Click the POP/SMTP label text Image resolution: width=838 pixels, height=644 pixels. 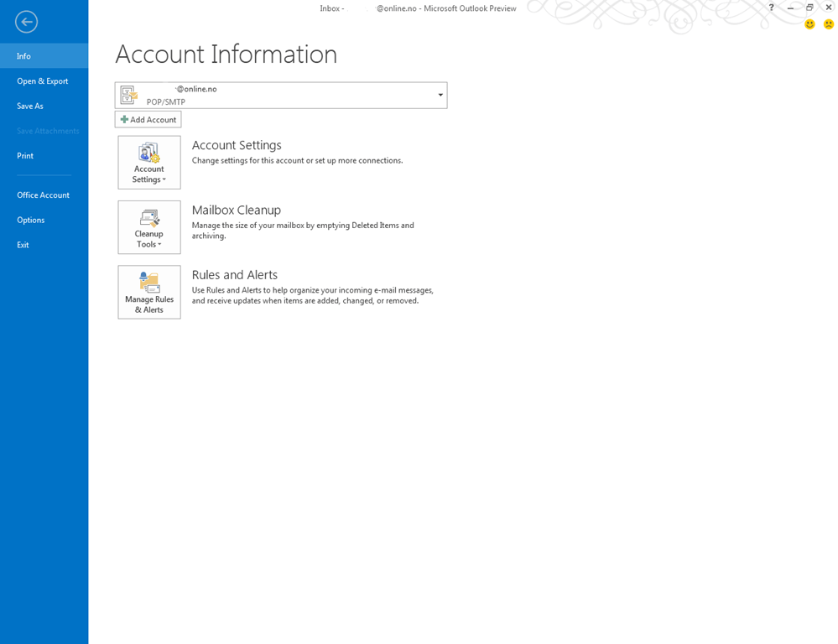(x=166, y=101)
